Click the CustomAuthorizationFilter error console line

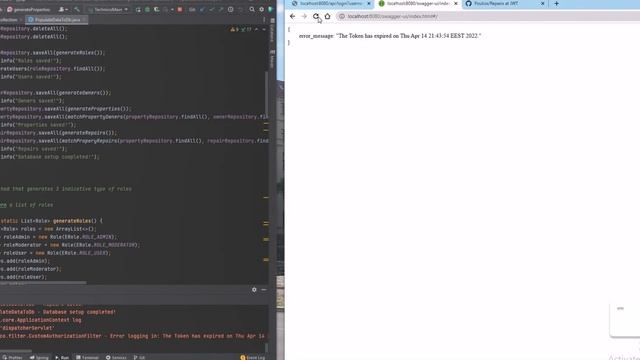133,336
